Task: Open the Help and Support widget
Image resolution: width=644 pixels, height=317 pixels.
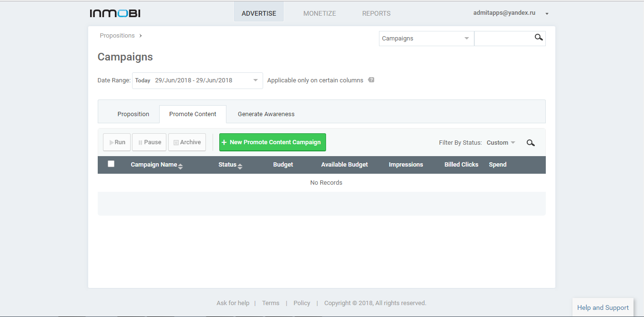Action: point(603,307)
